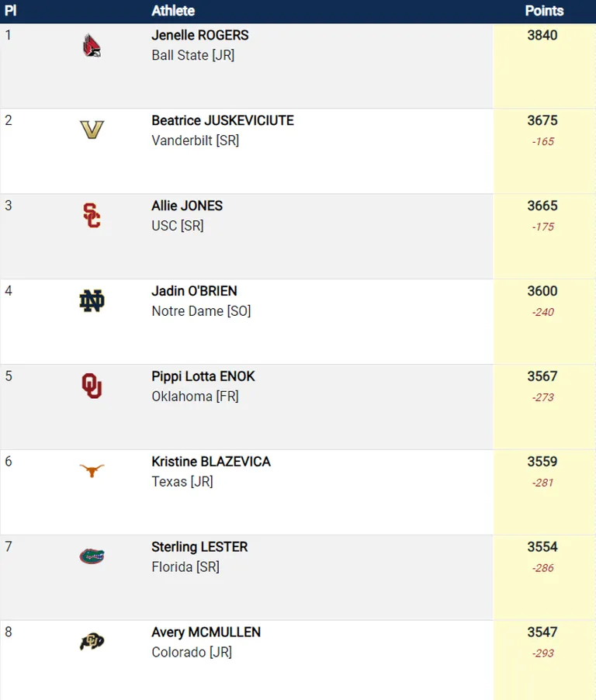Click the Athlete column header
The height and width of the screenshot is (700, 596).
pos(173,11)
